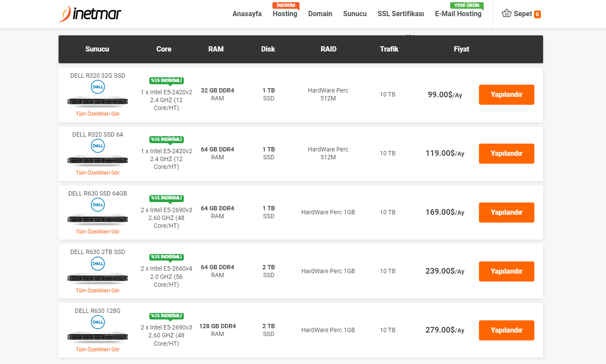The width and height of the screenshot is (606, 364).
Task: Click the Dell logo for R630 SSD 64GB
Action: click(x=98, y=205)
